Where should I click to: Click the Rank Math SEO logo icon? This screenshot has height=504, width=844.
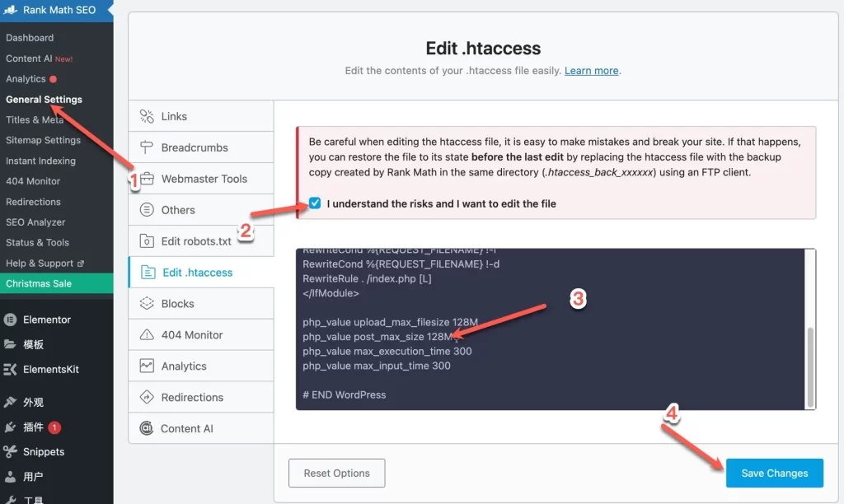[x=11, y=10]
